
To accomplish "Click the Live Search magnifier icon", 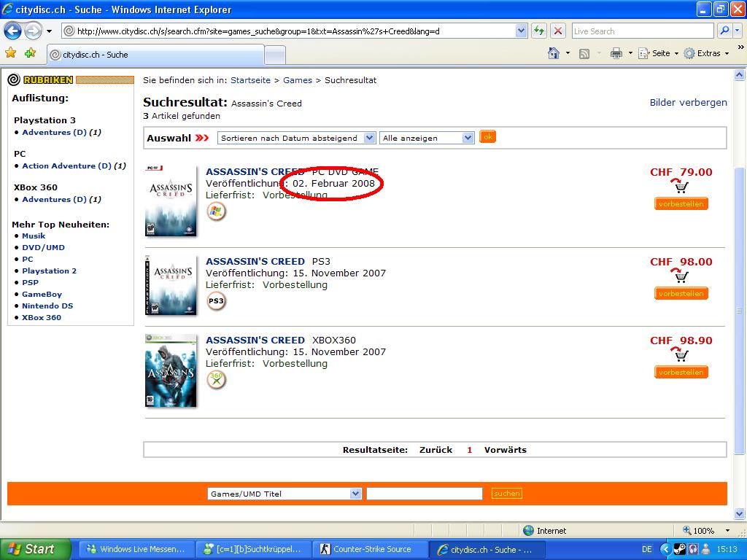I will (x=724, y=31).
